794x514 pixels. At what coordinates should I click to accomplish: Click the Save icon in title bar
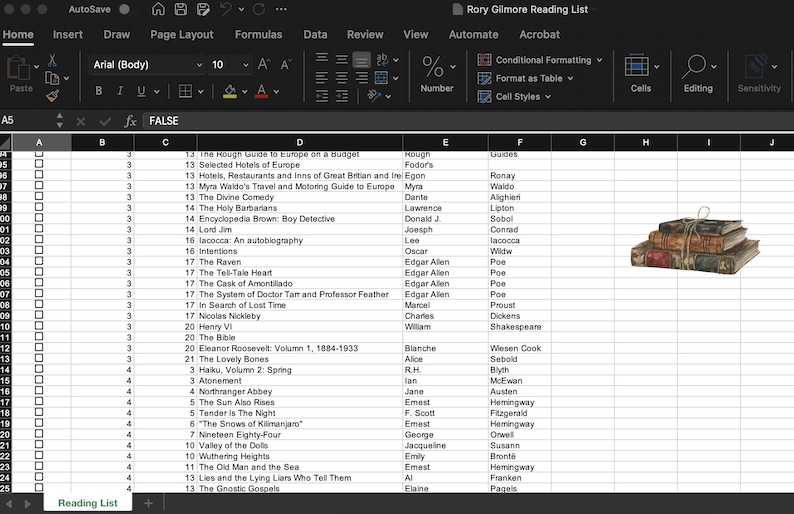pos(181,9)
